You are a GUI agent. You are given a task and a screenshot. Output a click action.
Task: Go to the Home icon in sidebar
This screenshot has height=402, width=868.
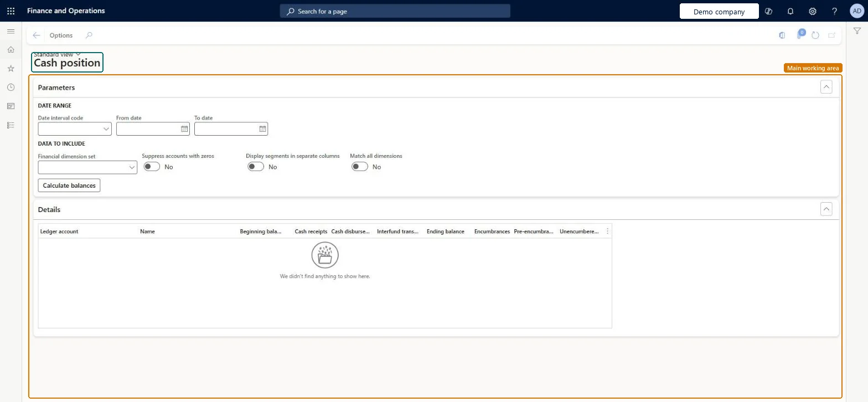click(11, 50)
